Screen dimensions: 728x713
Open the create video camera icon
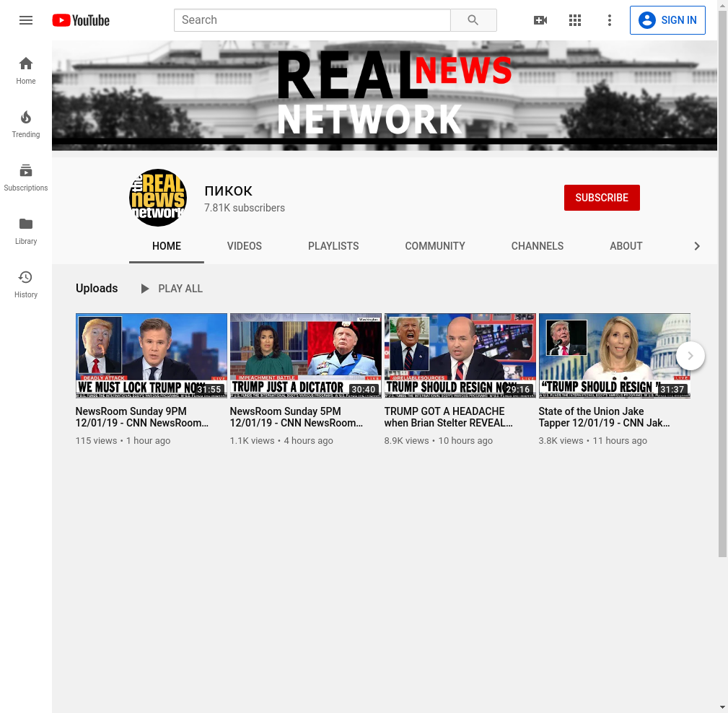click(x=540, y=20)
